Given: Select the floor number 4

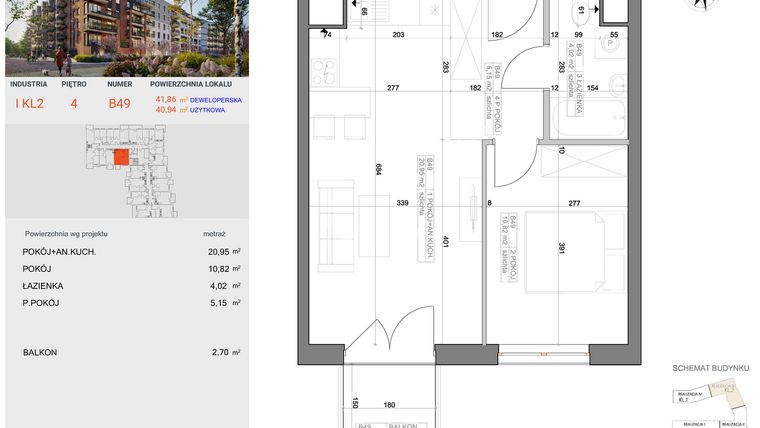Looking at the screenshot, I should pyautogui.click(x=74, y=104).
